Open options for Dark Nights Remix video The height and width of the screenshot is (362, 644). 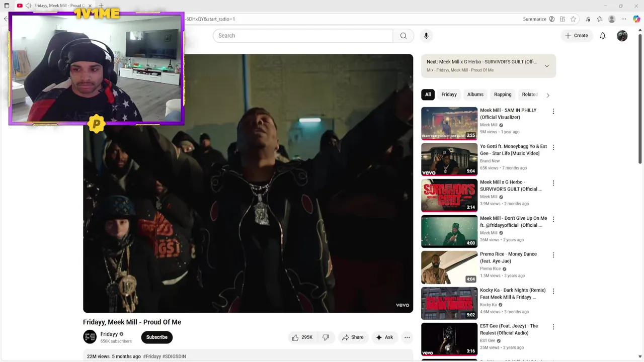coord(553,291)
